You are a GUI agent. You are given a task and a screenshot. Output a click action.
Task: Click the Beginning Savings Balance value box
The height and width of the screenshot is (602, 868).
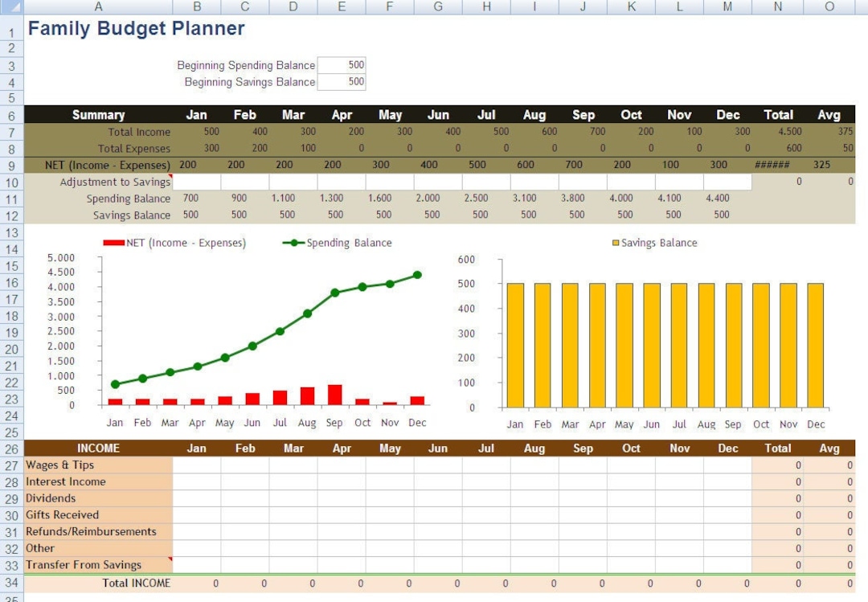tap(342, 82)
